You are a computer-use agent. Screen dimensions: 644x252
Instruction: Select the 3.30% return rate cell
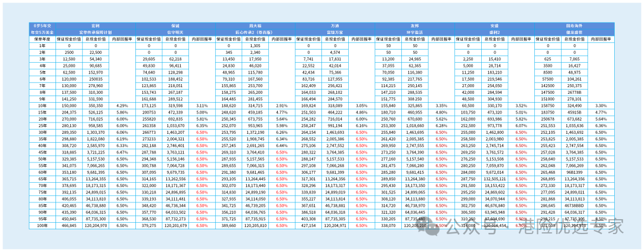tap(601, 105)
